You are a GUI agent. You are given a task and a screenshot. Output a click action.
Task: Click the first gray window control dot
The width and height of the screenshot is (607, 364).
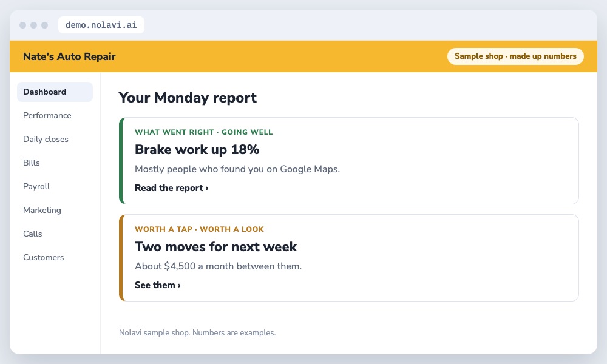tap(23, 25)
